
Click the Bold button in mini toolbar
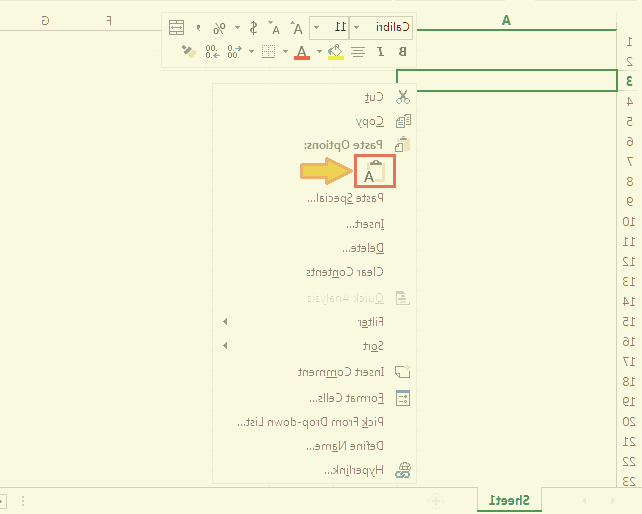pyautogui.click(x=403, y=51)
